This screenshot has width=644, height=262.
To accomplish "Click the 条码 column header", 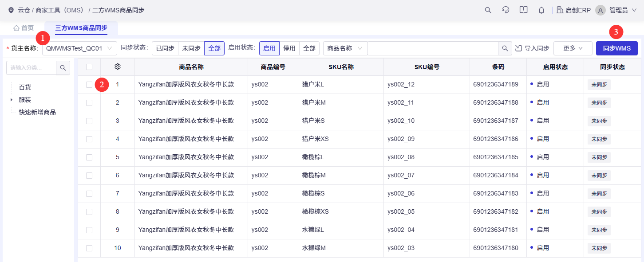I will (498, 67).
